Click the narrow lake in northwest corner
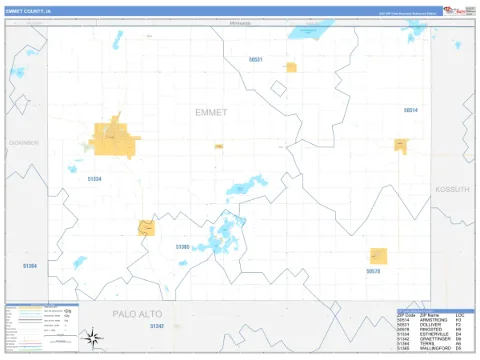480x360 pixels. (x=118, y=40)
